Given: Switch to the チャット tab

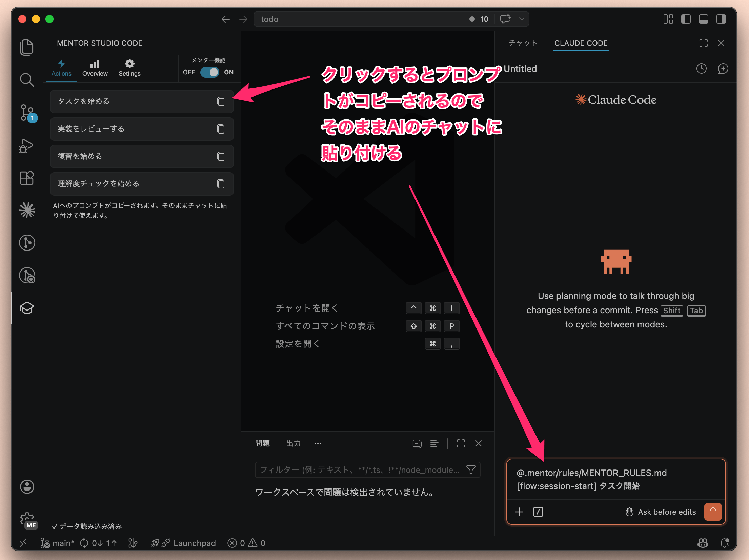Looking at the screenshot, I should tap(523, 43).
